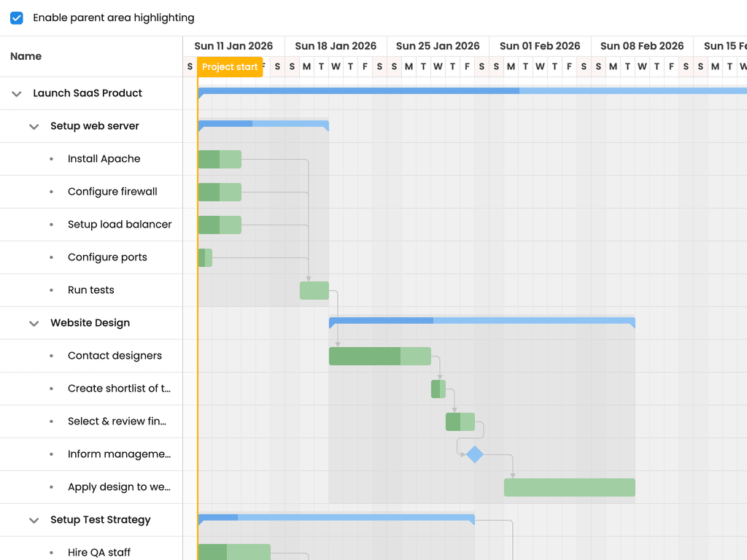This screenshot has height=560, width=747.
Task: Click the Contact designers task bar
Action: click(380, 356)
